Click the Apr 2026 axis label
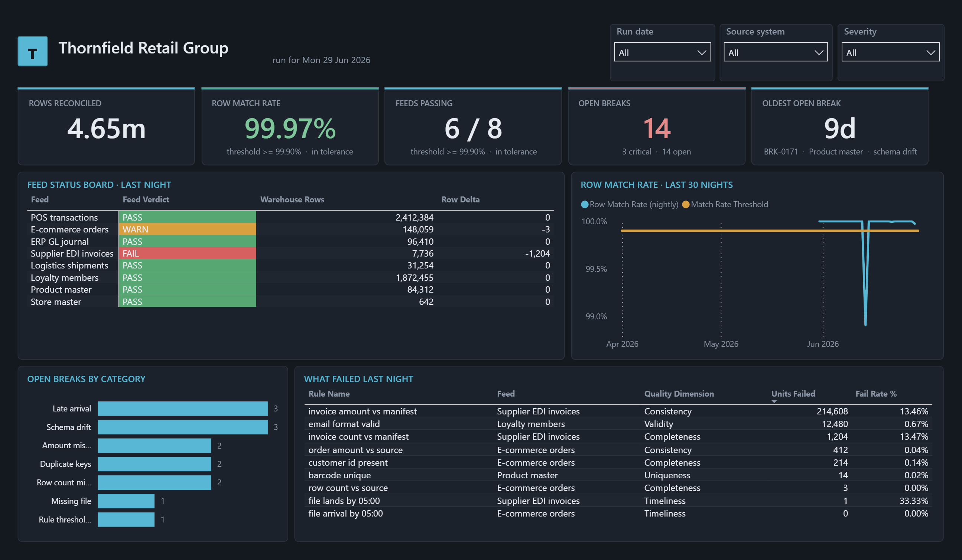The height and width of the screenshot is (560, 962). click(622, 344)
